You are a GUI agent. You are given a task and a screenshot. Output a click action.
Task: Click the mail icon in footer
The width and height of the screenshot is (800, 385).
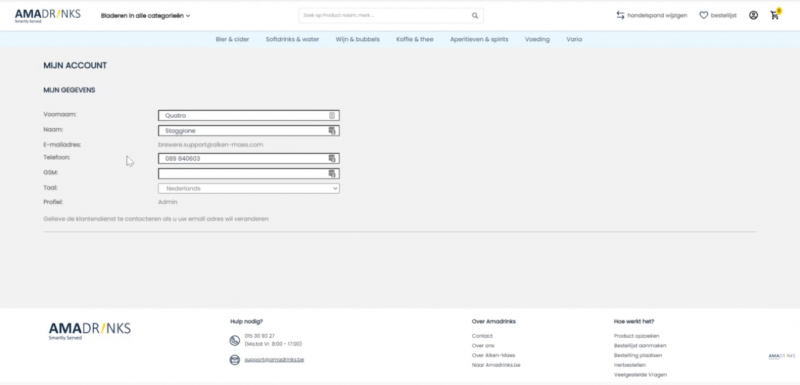tap(235, 360)
